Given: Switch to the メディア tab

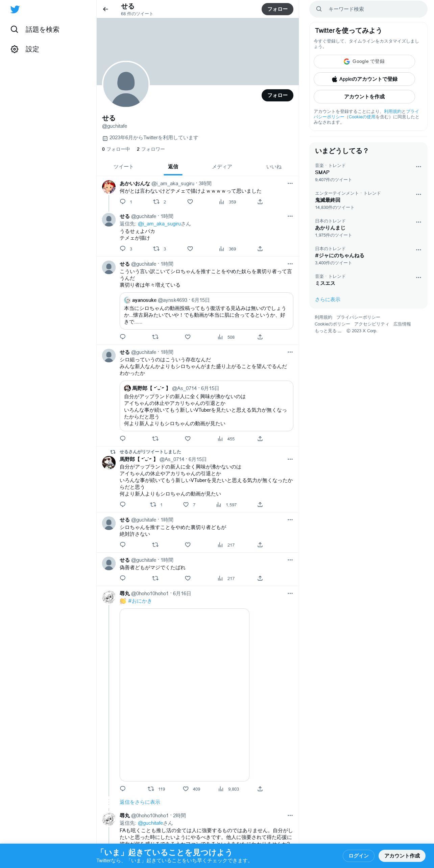Looking at the screenshot, I should (x=222, y=167).
